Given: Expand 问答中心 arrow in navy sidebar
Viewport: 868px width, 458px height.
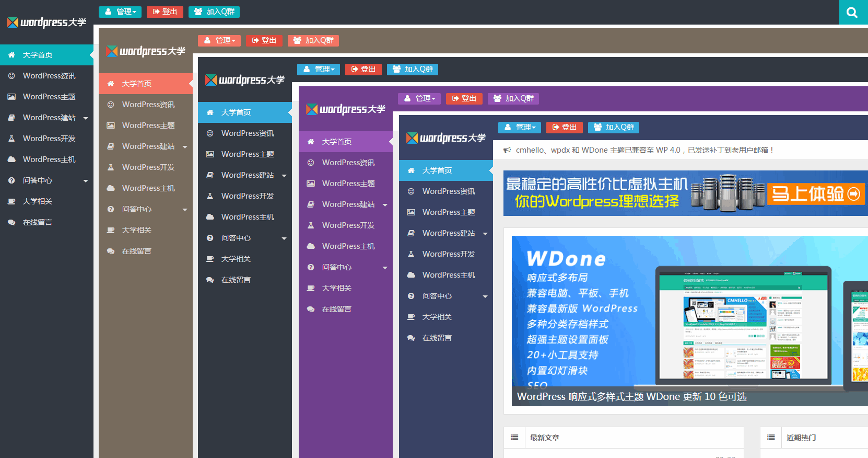Looking at the screenshot, I should 485,296.
